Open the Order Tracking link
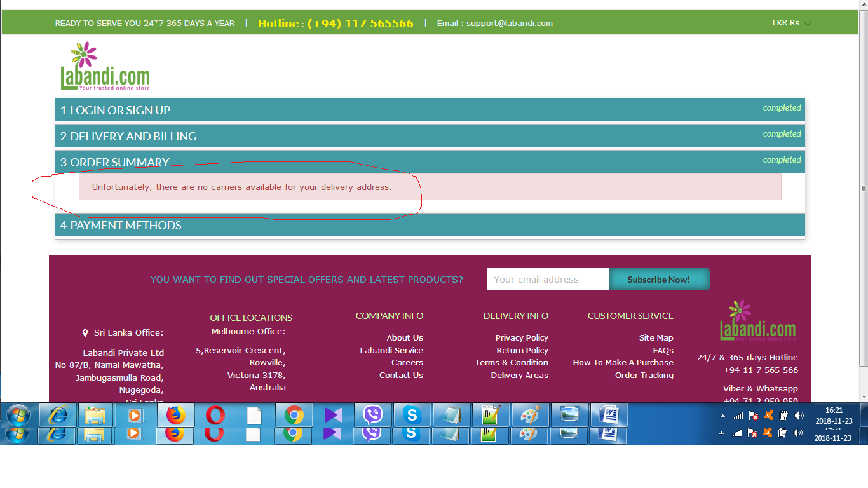This screenshot has width=868, height=488. click(x=644, y=376)
